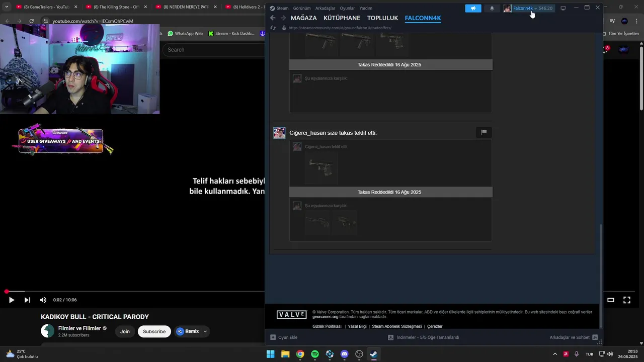The image size is (644, 362).
Task: Go to MAĞAZA tab
Action: point(304,18)
